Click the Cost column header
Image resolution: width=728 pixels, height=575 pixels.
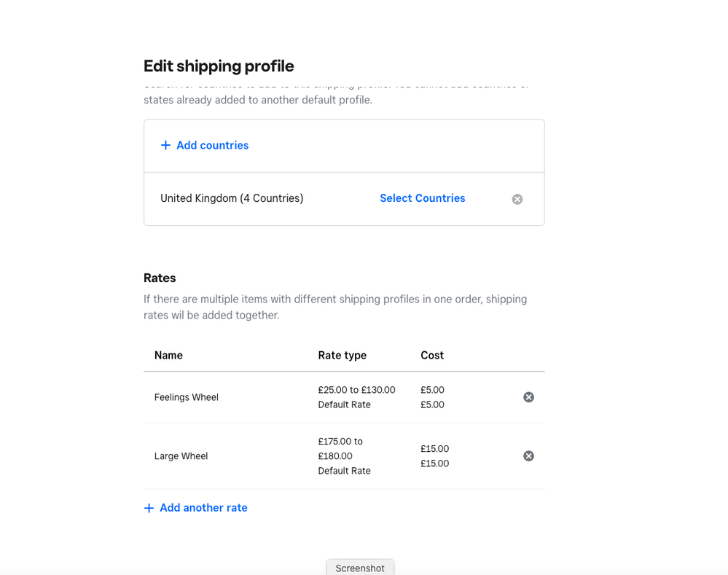tap(431, 356)
